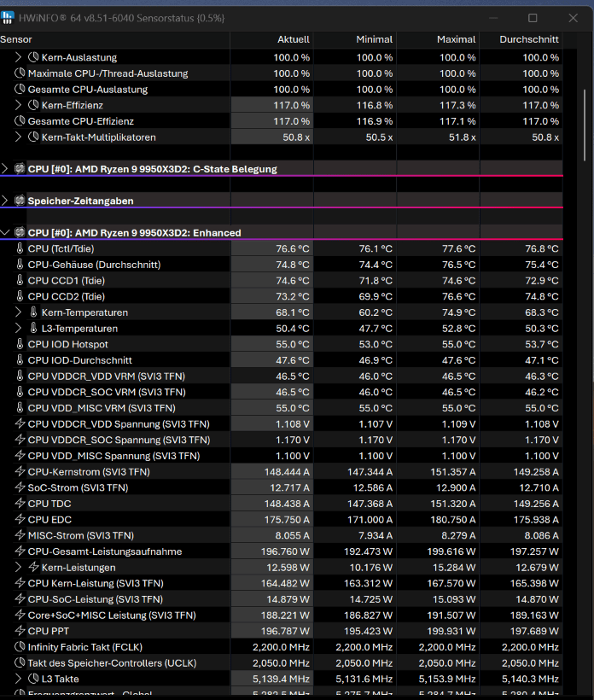This screenshot has height=700, width=594.
Task: Click the thermometer icon next to CPU (Tctl/Tdie)
Action: [x=20, y=248]
